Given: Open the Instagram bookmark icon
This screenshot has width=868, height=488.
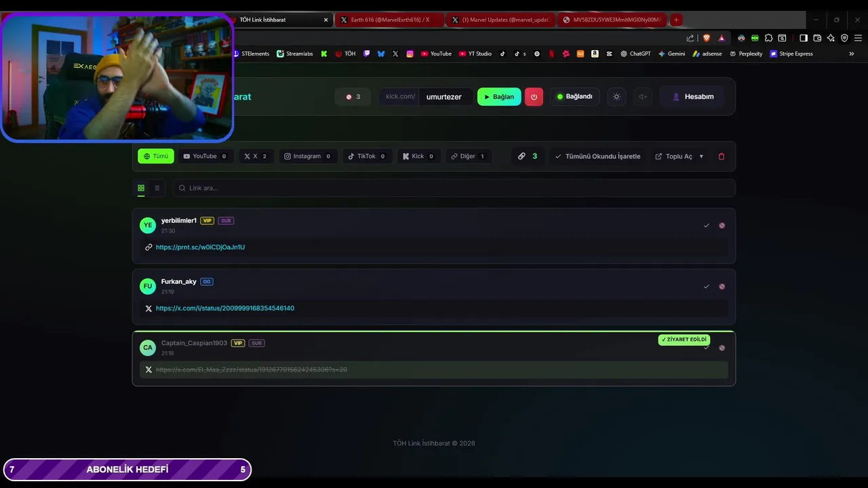Looking at the screenshot, I should (410, 54).
